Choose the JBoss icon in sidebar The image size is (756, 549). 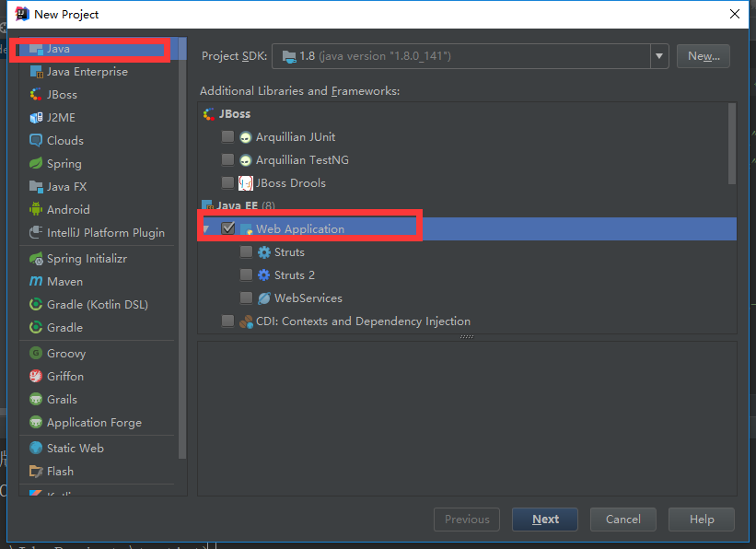(x=36, y=95)
